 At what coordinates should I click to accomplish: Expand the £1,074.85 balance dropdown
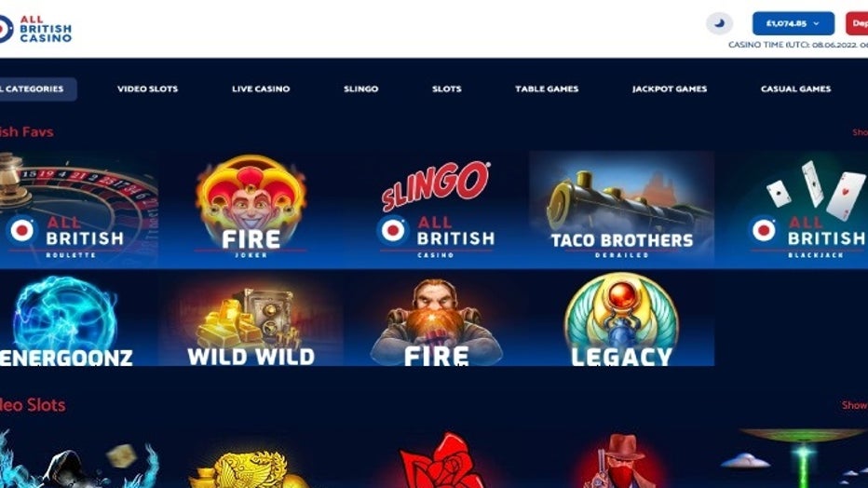(x=793, y=24)
